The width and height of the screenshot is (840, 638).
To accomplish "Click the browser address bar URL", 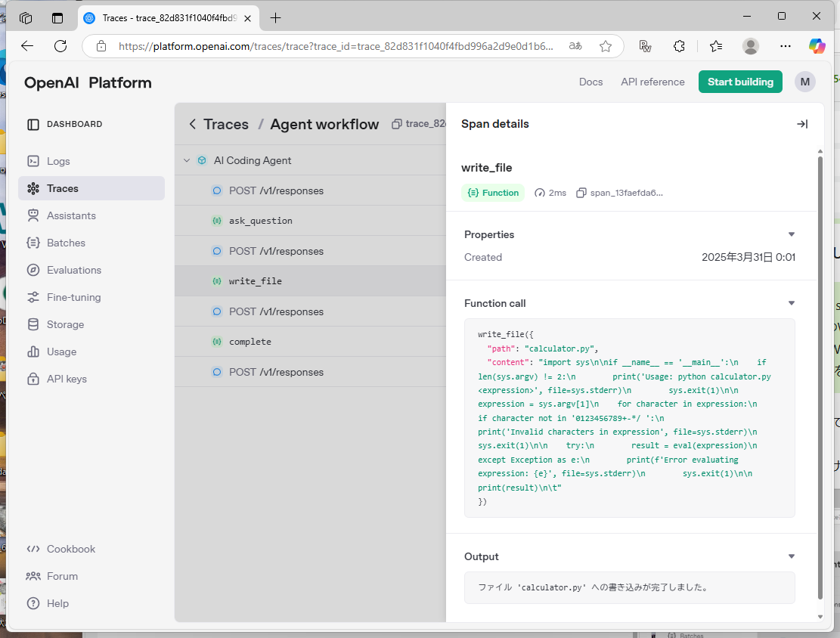I will click(336, 46).
